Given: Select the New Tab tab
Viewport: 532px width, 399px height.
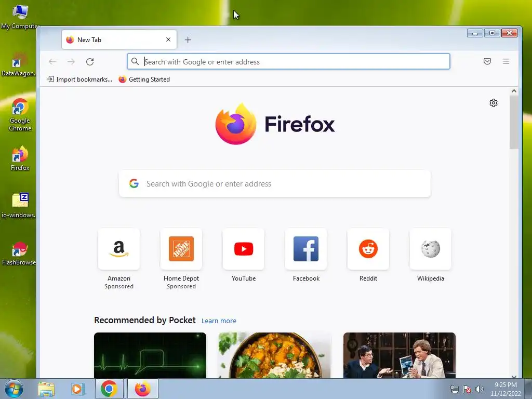Looking at the screenshot, I should click(119, 39).
